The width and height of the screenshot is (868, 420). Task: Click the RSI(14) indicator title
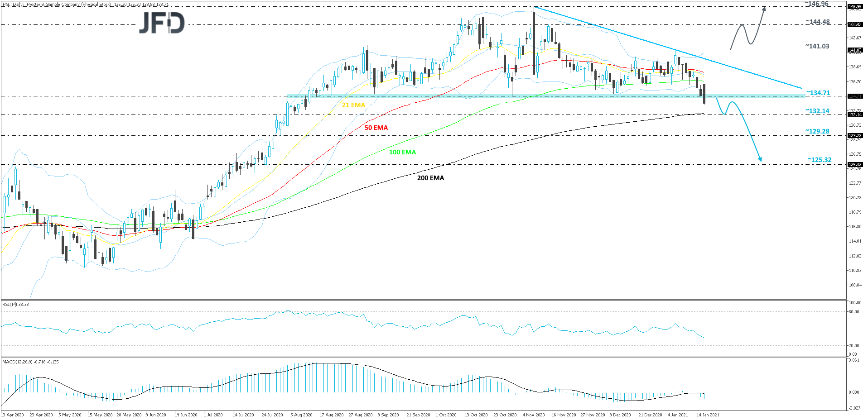pos(16,305)
